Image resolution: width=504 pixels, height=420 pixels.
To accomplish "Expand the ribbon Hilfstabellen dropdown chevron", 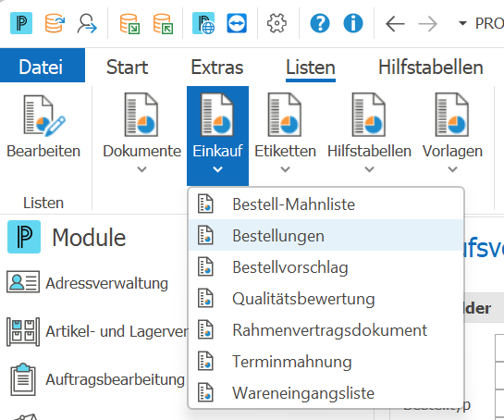I will tap(369, 169).
